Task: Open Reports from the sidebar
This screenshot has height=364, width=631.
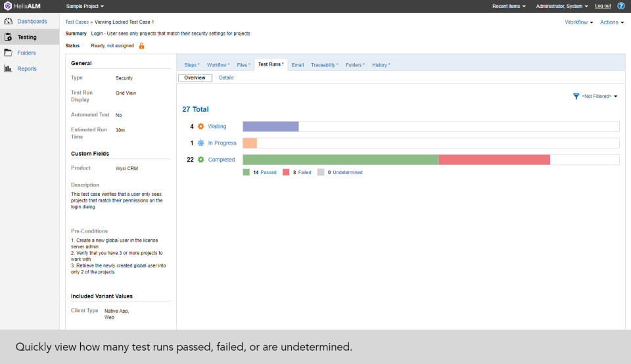Action: (27, 68)
